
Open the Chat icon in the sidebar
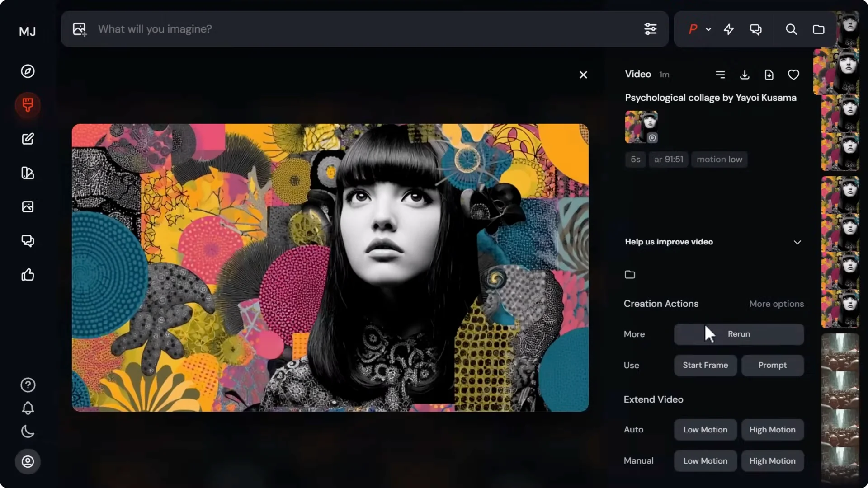(x=28, y=240)
